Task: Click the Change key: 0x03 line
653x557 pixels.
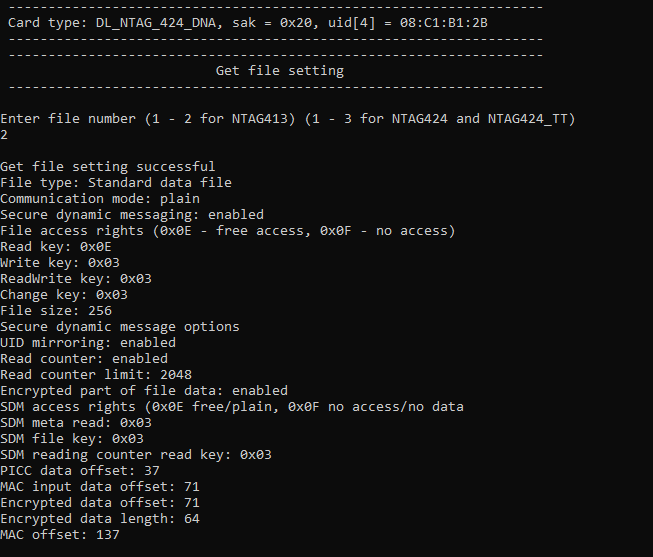Action: (64, 295)
